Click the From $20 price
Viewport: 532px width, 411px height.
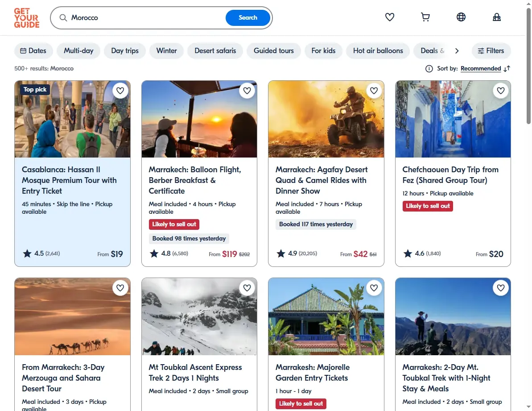[489, 254]
